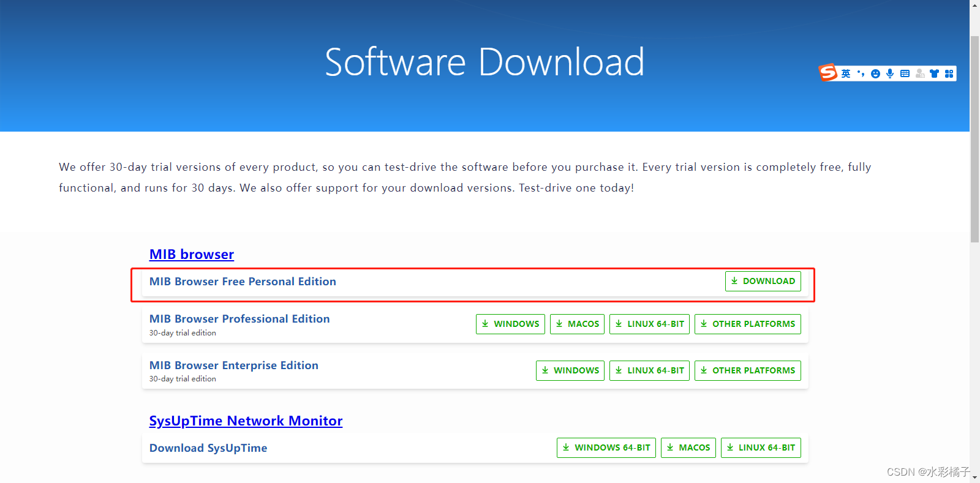Activate the microphone voice input icon
The image size is (980, 483).
890,73
